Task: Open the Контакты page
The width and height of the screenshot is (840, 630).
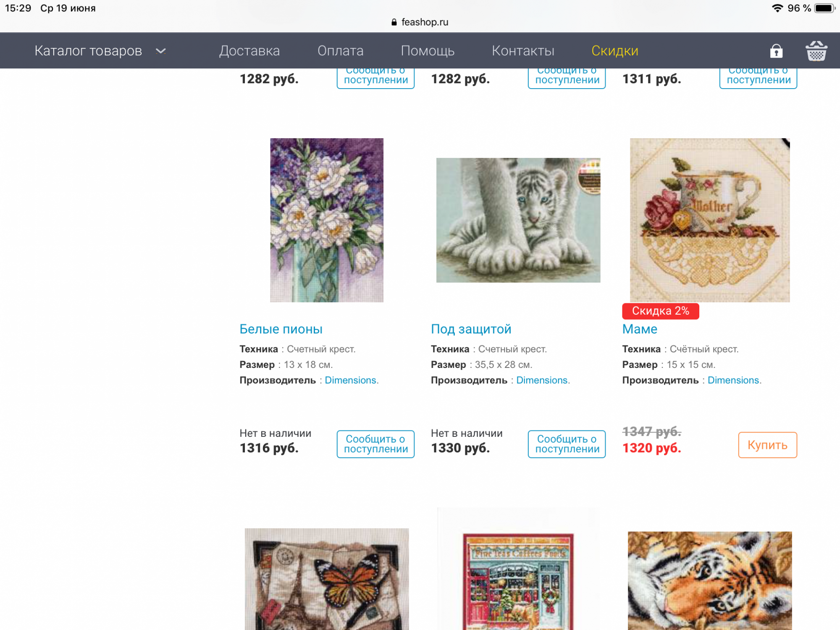Action: [523, 51]
